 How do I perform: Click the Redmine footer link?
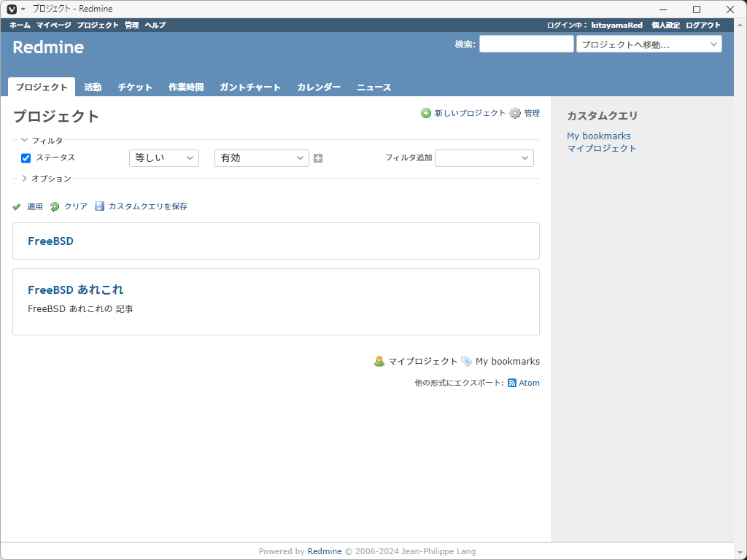click(325, 551)
